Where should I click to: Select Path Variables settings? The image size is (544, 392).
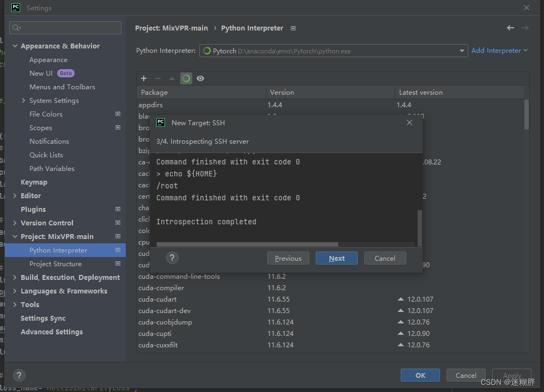(x=52, y=168)
